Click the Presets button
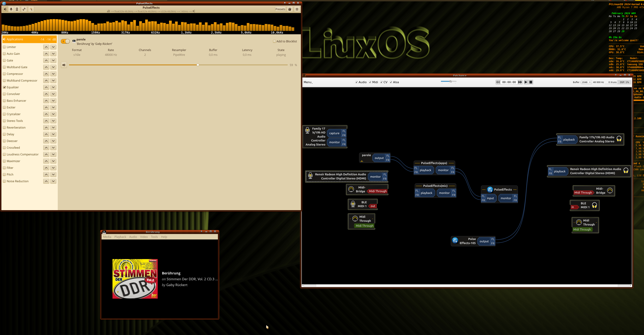The image size is (644, 335). [280, 9]
